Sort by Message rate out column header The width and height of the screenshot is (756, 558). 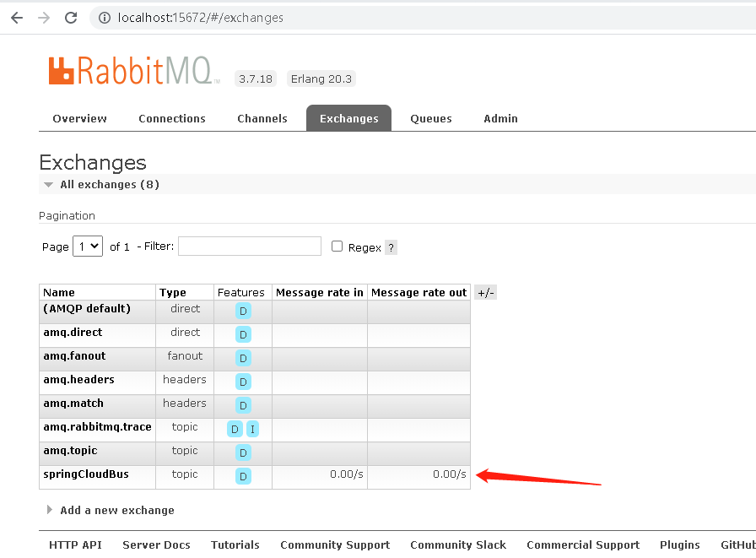coord(419,293)
